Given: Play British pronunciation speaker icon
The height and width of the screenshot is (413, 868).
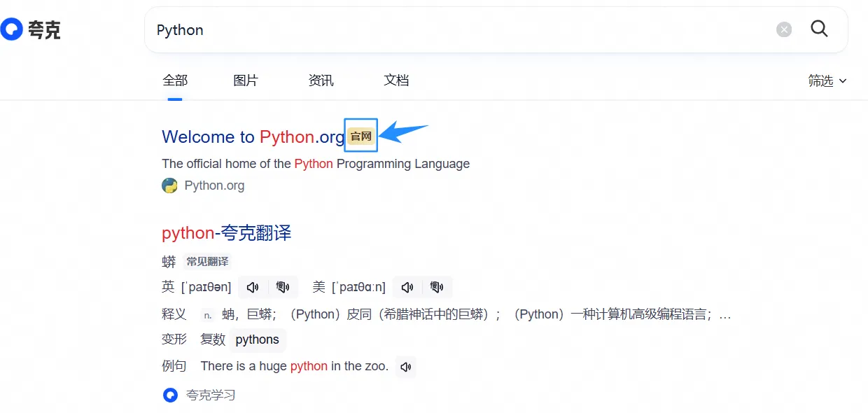Looking at the screenshot, I should [253, 287].
